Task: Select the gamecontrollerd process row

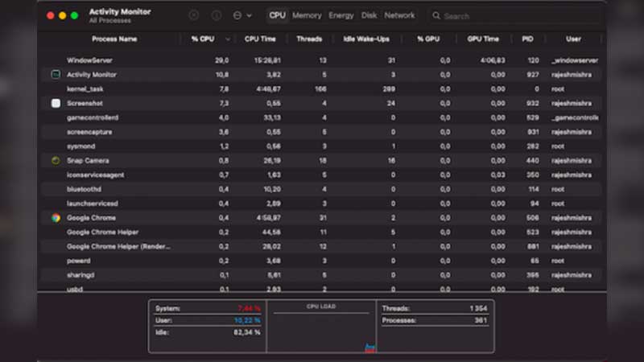Action: [322, 117]
